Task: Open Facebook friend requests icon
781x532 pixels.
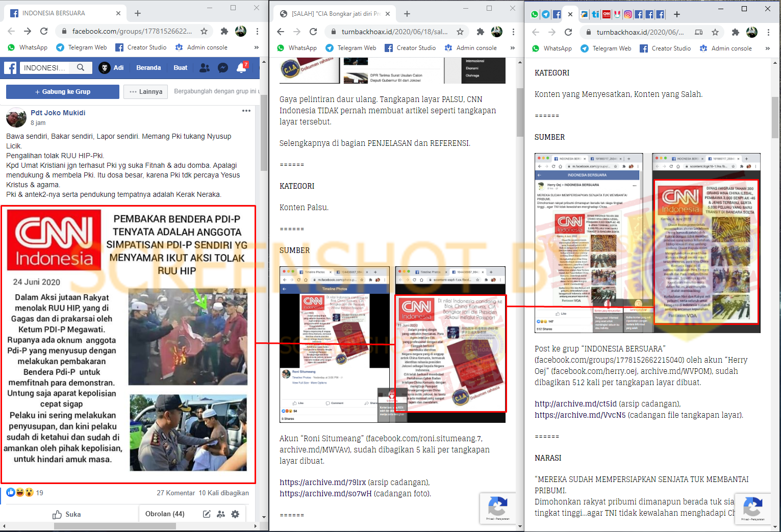Action: tap(205, 67)
